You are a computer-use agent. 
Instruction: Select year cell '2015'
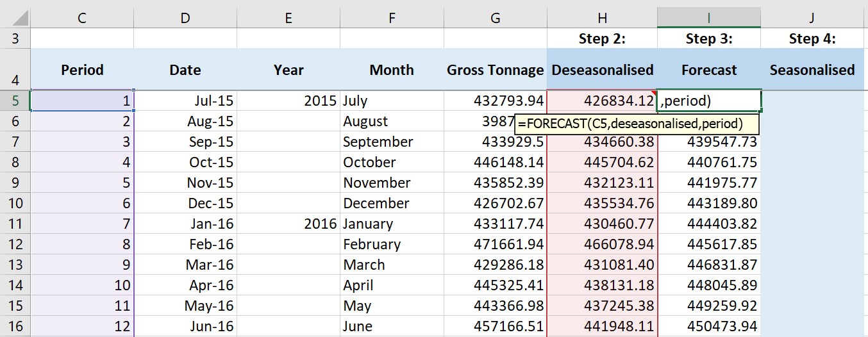(x=288, y=101)
